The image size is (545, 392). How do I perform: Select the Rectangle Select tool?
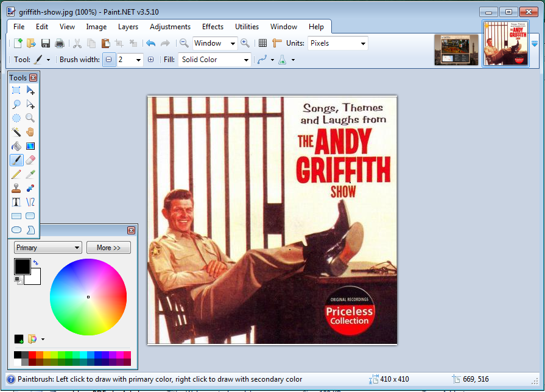pos(16,90)
